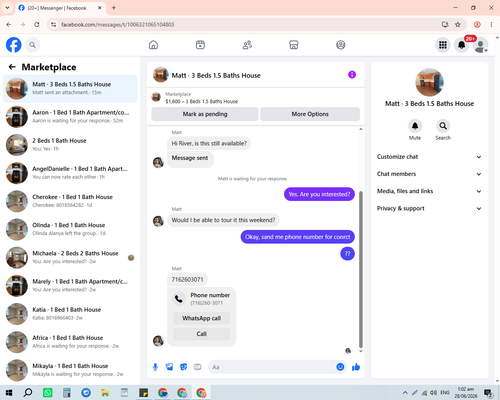Image resolution: width=500 pixels, height=400 pixels.
Task: Open Windows taskbar search
Action: coord(28,393)
